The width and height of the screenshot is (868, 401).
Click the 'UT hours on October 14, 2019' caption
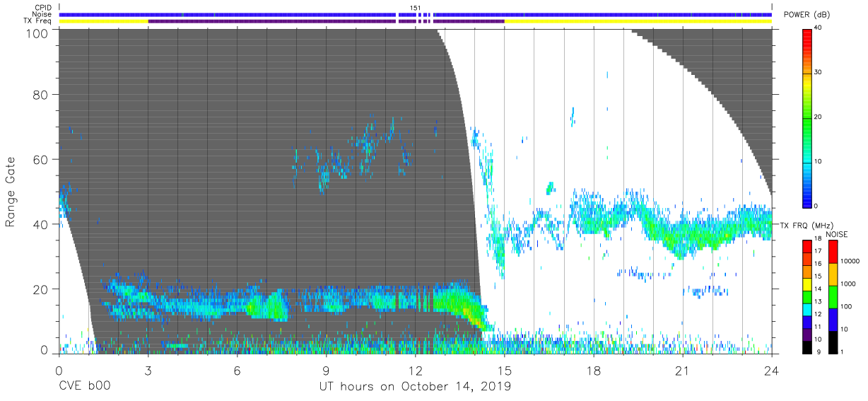click(x=415, y=387)
